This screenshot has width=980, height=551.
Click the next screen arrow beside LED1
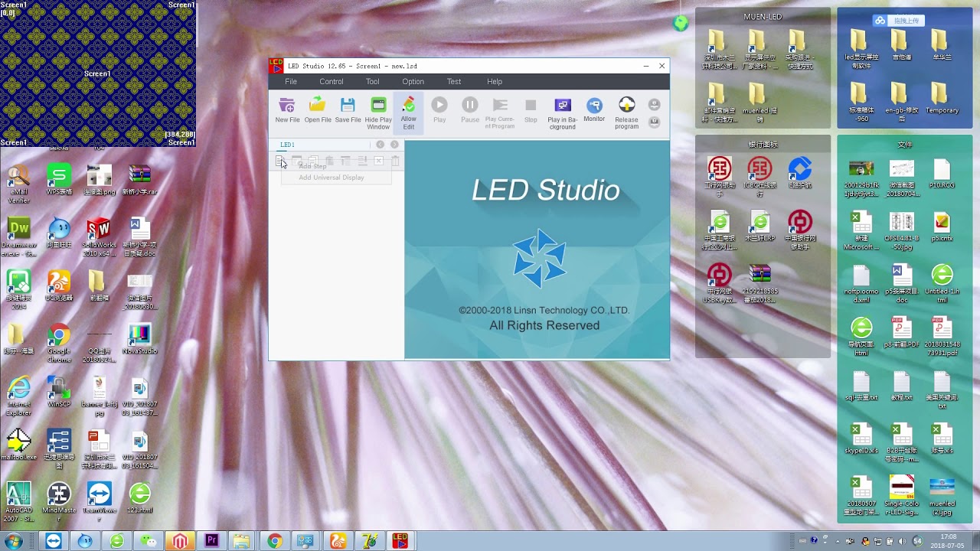394,145
